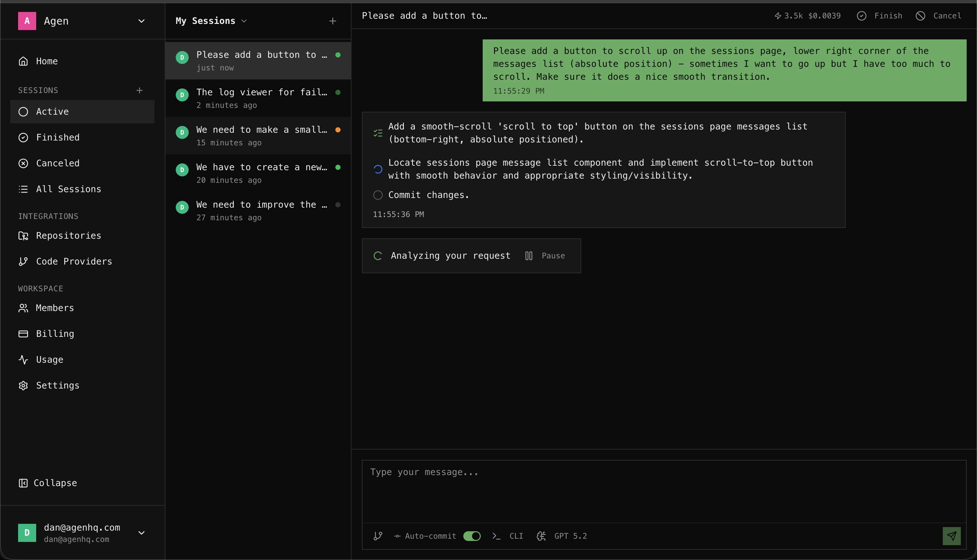Expand the dan@agenhq.com account menu
Screen dimensions: 977x560
click(x=142, y=533)
